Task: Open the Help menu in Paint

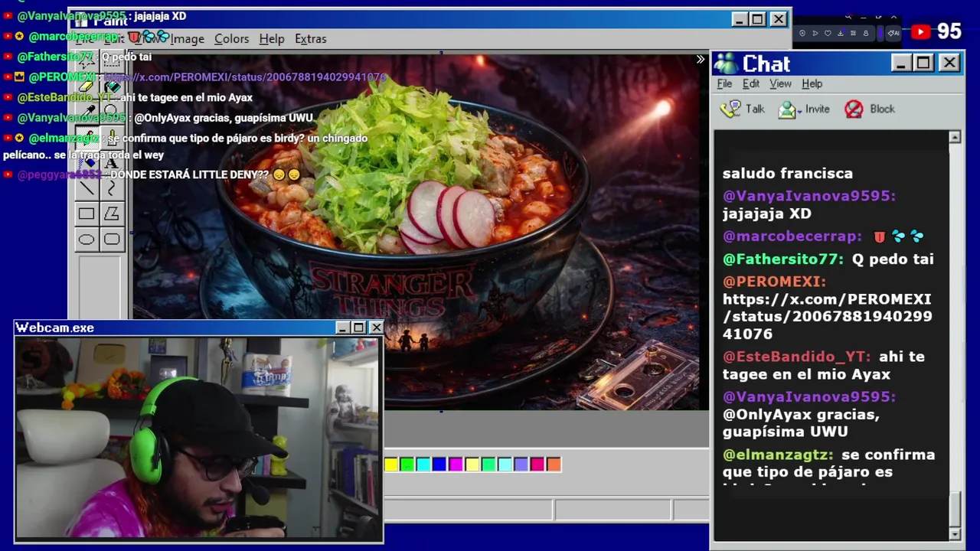Action: click(271, 38)
